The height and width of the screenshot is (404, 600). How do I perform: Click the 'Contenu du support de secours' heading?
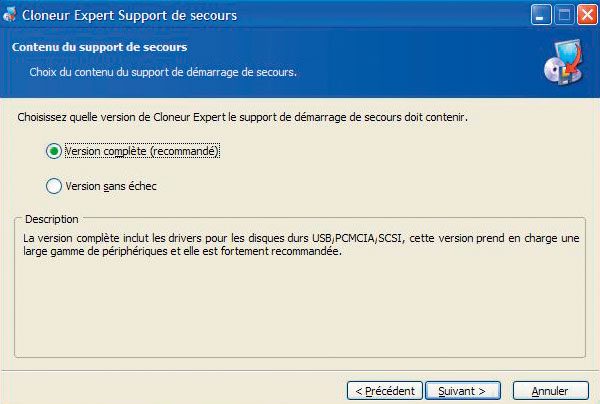tap(99, 47)
